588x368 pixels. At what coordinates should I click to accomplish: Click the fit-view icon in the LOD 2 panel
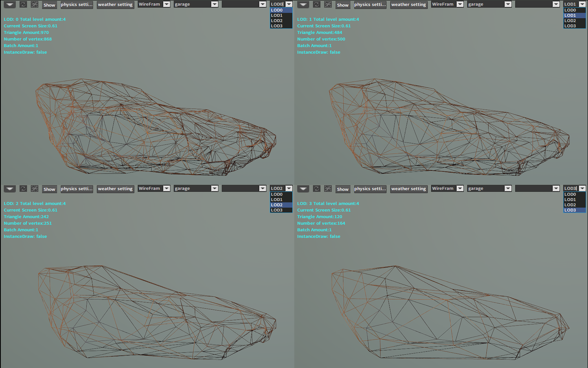(35, 189)
